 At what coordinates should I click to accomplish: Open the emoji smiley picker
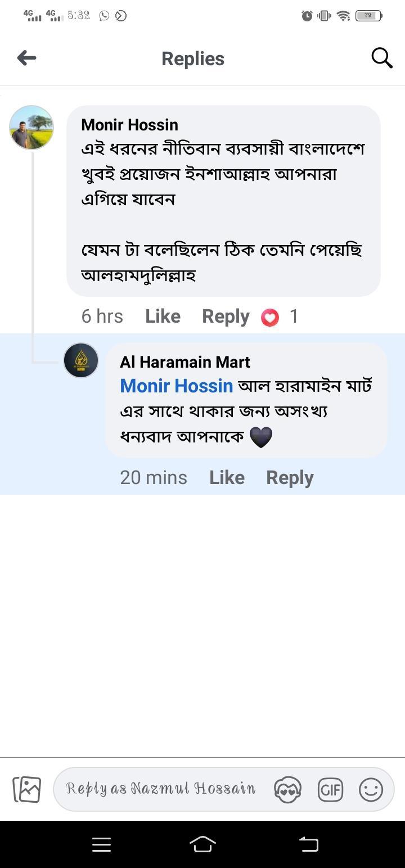pos(371,789)
